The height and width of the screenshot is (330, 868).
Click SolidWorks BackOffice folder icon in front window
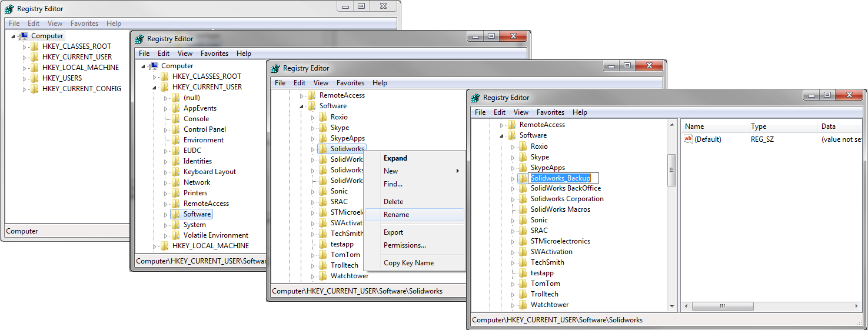523,188
